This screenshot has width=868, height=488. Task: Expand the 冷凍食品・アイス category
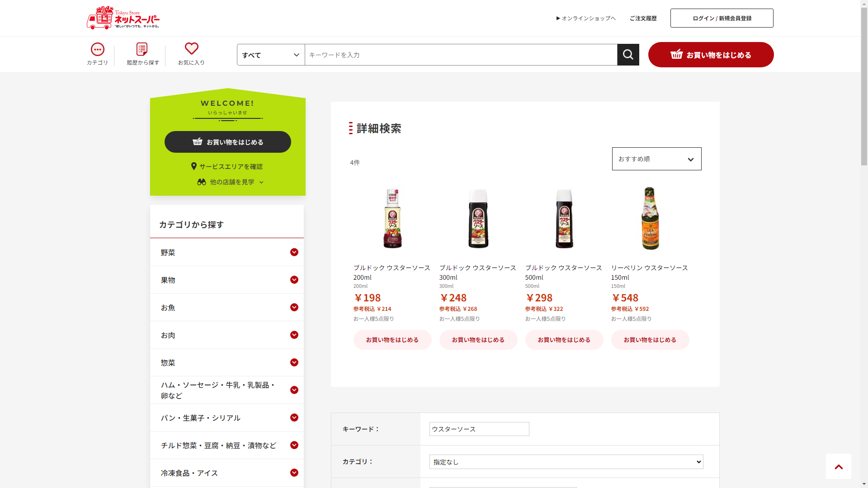[x=294, y=473]
